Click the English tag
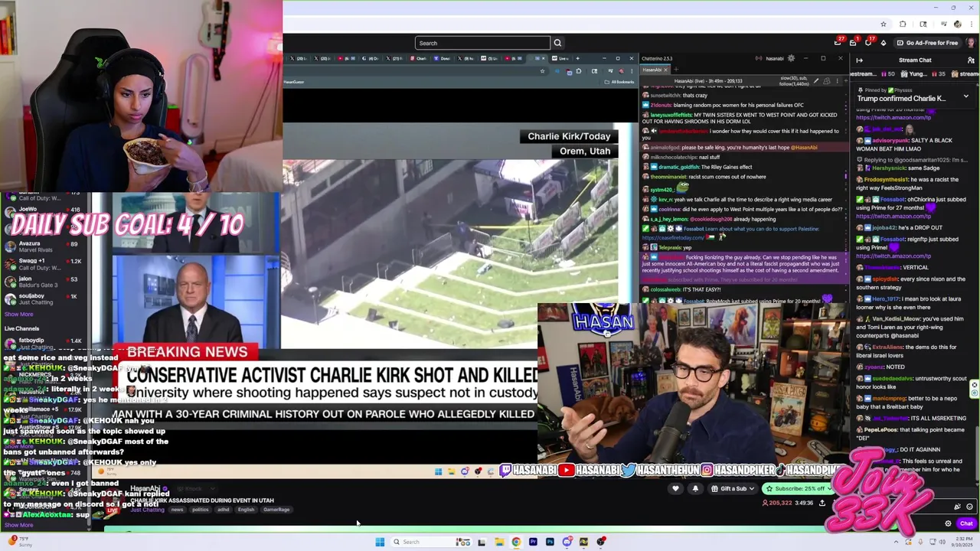Viewport: 980px width, 551px height. click(x=246, y=510)
